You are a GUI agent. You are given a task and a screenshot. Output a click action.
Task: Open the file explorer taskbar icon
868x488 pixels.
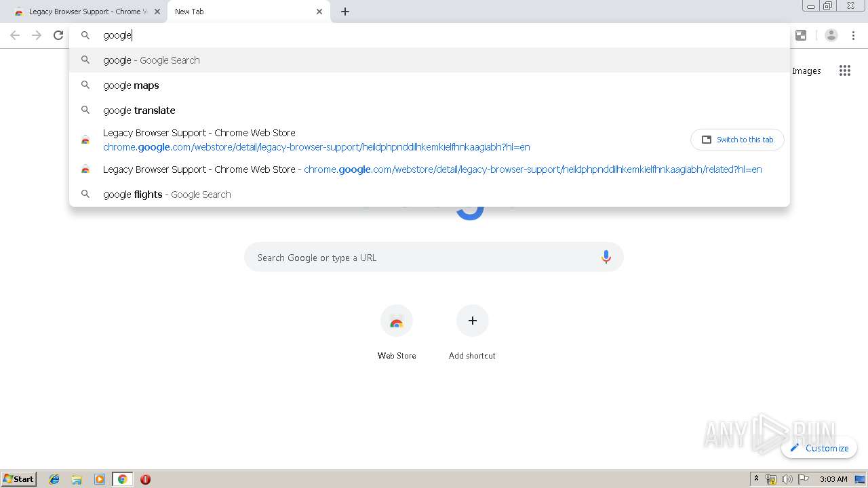[77, 479]
